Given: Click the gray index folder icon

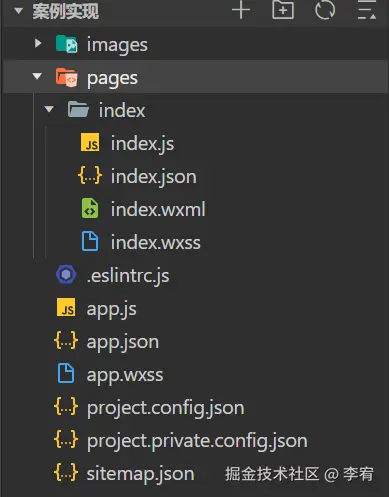Looking at the screenshot, I should pos(78,110).
